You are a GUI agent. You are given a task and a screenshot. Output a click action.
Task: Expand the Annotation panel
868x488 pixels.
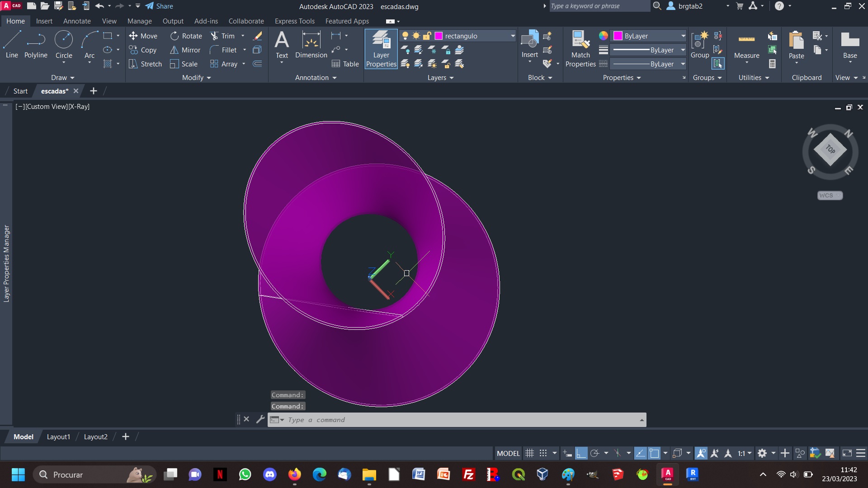pyautogui.click(x=316, y=78)
